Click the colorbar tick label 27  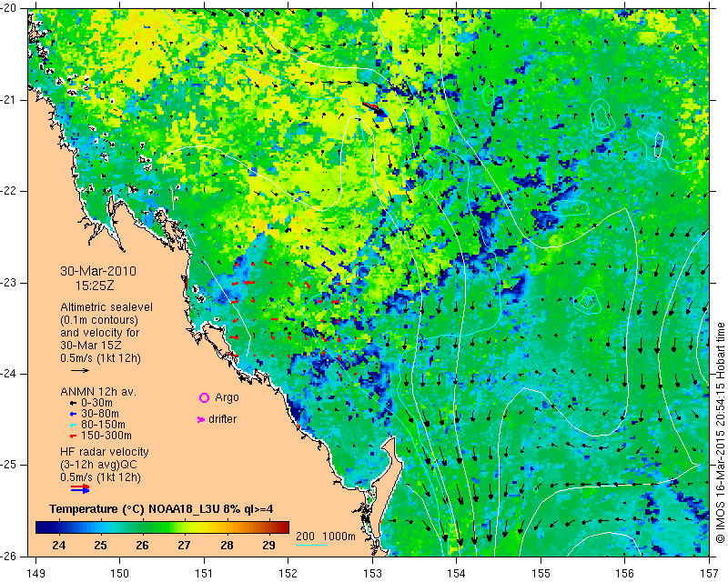184,545
